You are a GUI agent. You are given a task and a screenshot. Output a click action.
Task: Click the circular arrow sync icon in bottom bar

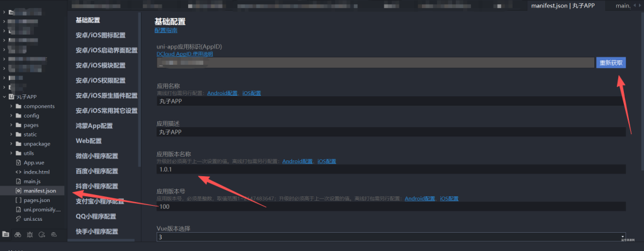(42, 235)
